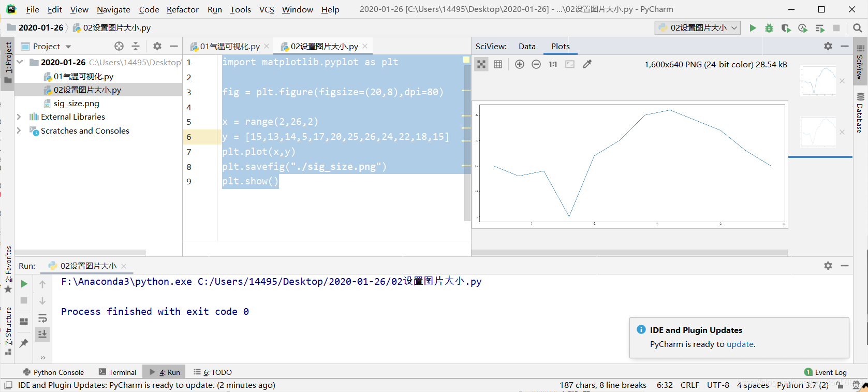The height and width of the screenshot is (392, 868).
Task: Run with coverage icon in the main toolbar
Action: tap(786, 28)
